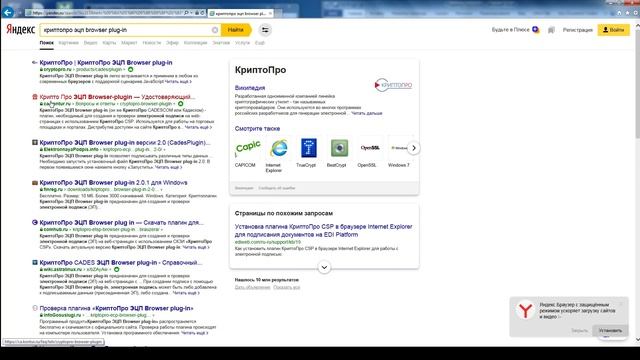Click the Яндекс logo
Viewport: 640px width, 360px height.
click(20, 30)
